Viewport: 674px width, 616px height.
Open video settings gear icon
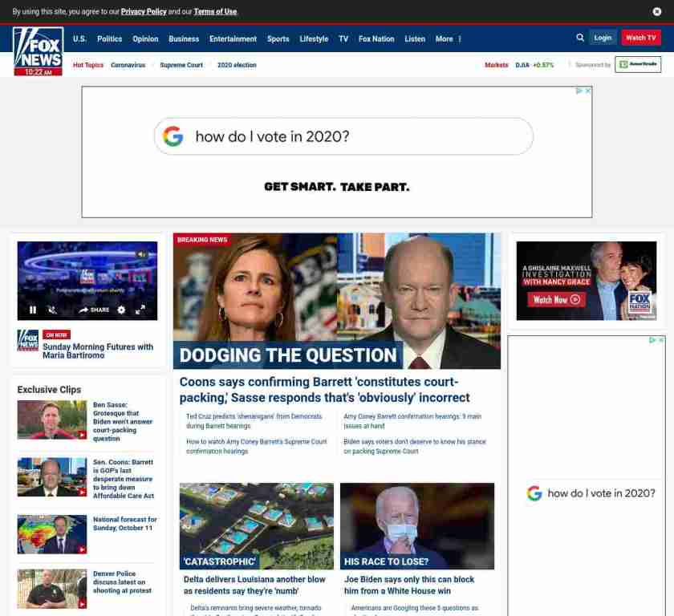coord(121,310)
